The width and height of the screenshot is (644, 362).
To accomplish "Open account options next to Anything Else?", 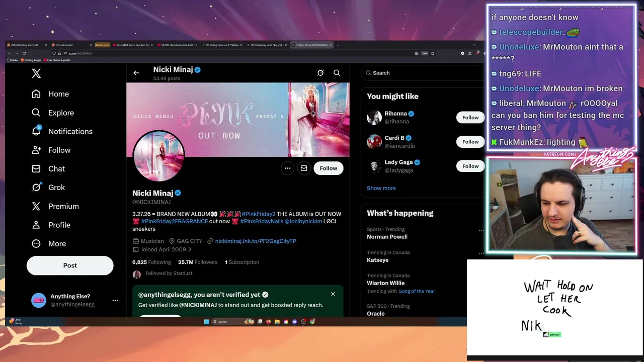I will pyautogui.click(x=115, y=300).
